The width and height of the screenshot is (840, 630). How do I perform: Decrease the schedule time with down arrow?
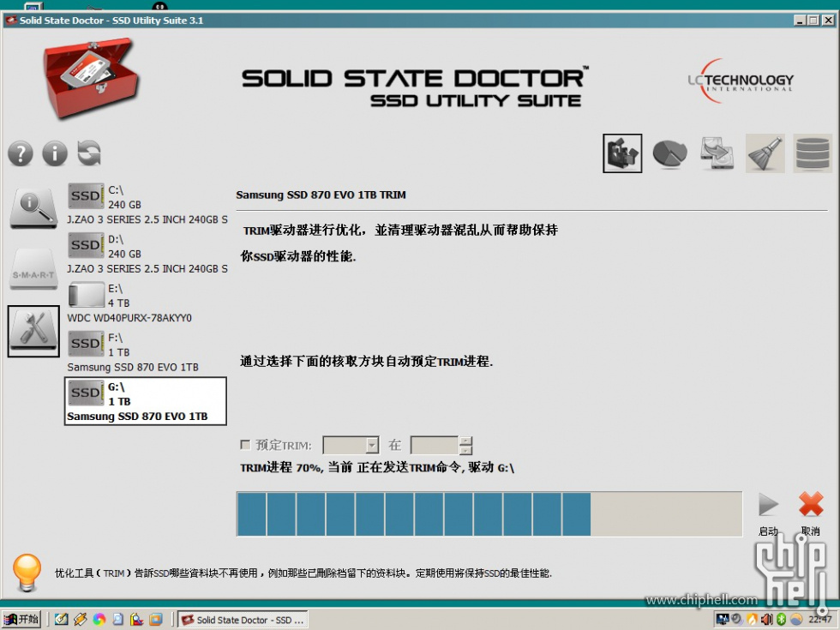466,450
